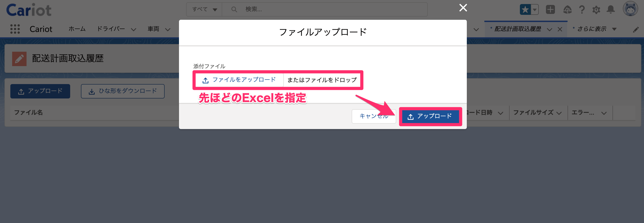
Task: Click the search magnifier icon
Action: [234, 9]
